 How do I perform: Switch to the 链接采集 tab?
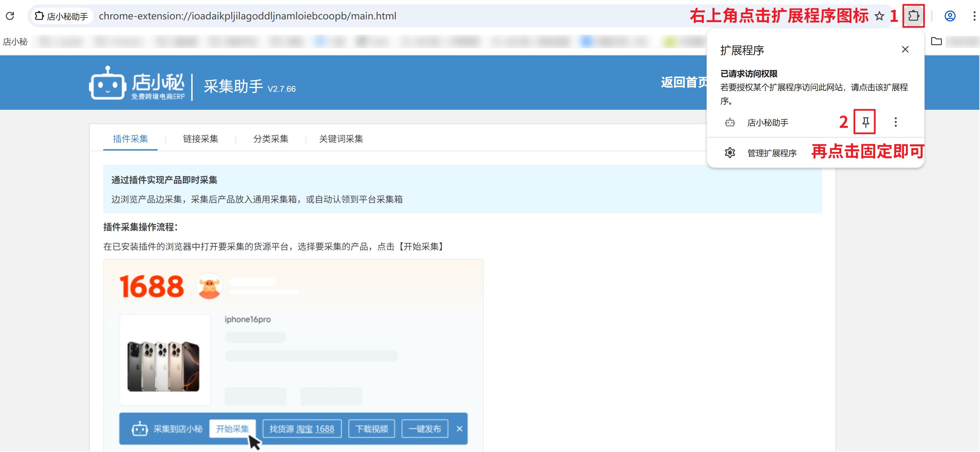[200, 139]
